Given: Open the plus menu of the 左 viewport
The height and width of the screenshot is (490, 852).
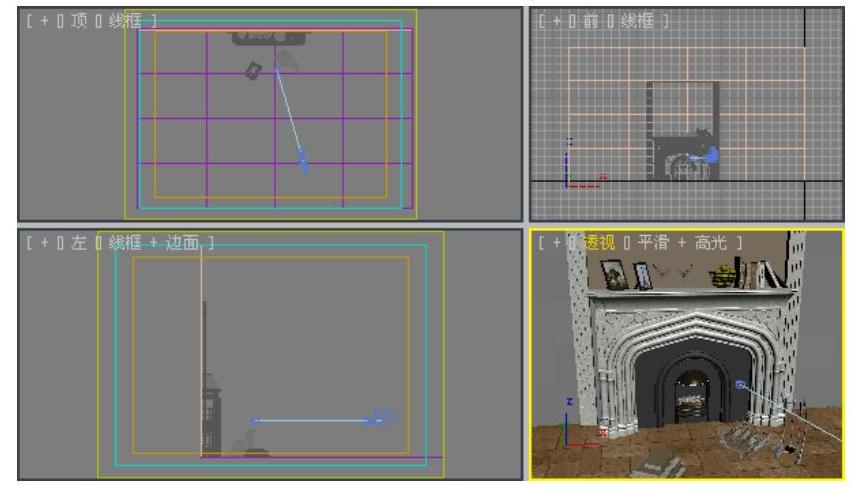Looking at the screenshot, I should click(45, 242).
